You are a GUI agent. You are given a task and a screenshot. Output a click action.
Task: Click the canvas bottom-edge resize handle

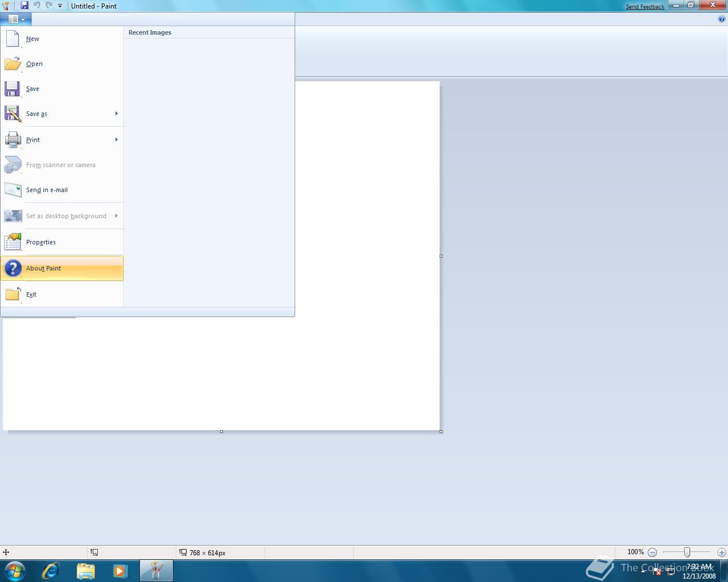(x=221, y=431)
